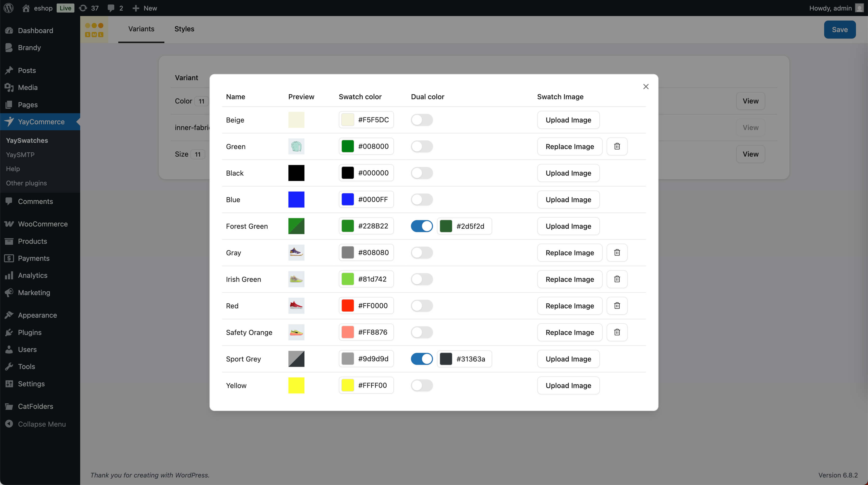Viewport: 868px width, 485px height.
Task: Open the updates icon showing 37
Action: [x=89, y=8]
